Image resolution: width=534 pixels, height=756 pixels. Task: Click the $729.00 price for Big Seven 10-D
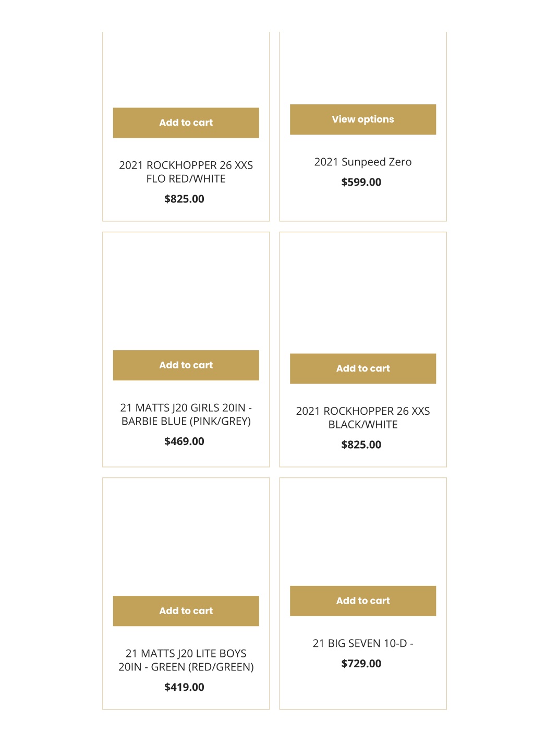(361, 664)
